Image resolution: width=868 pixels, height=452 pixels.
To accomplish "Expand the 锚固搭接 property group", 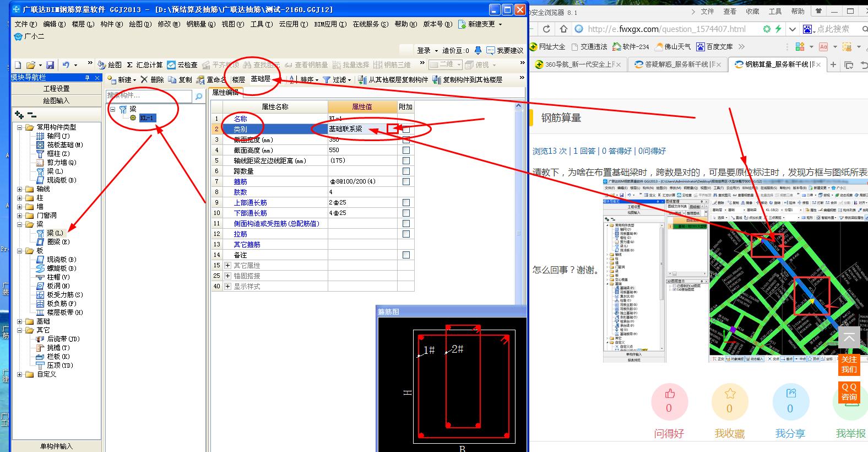I will pyautogui.click(x=227, y=276).
